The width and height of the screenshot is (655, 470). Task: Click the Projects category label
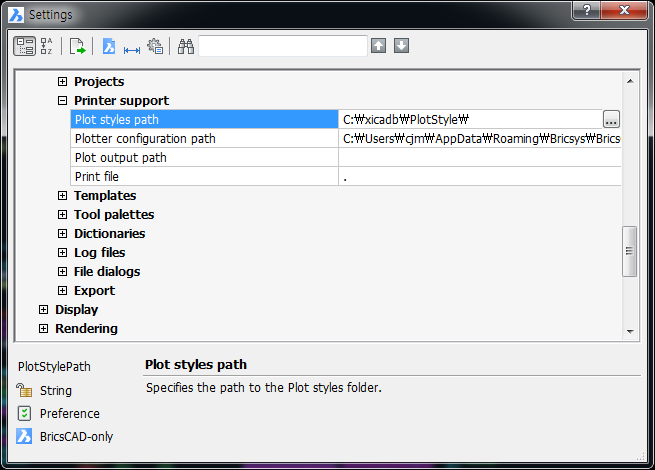point(99,81)
